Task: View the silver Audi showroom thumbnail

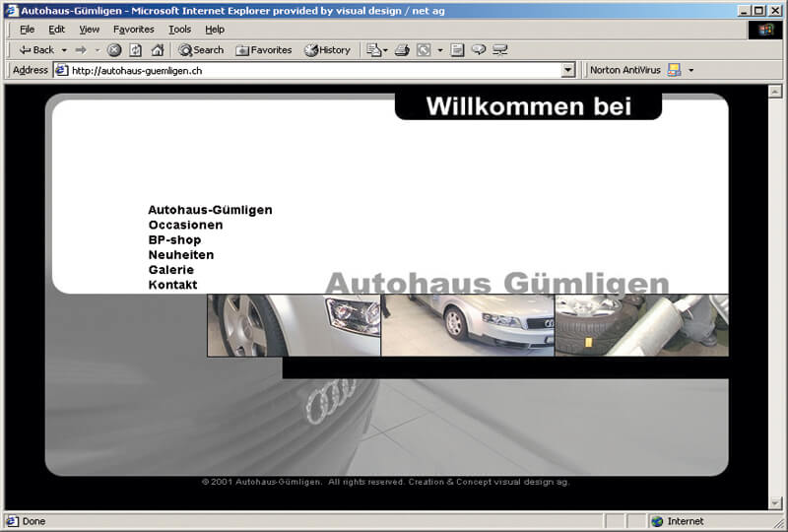Action: (x=468, y=325)
